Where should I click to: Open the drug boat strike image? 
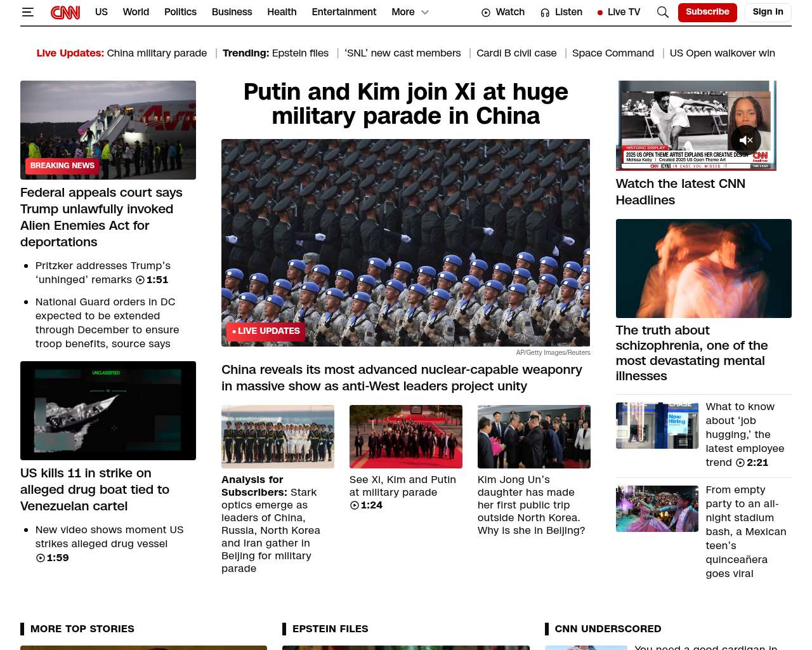108,411
